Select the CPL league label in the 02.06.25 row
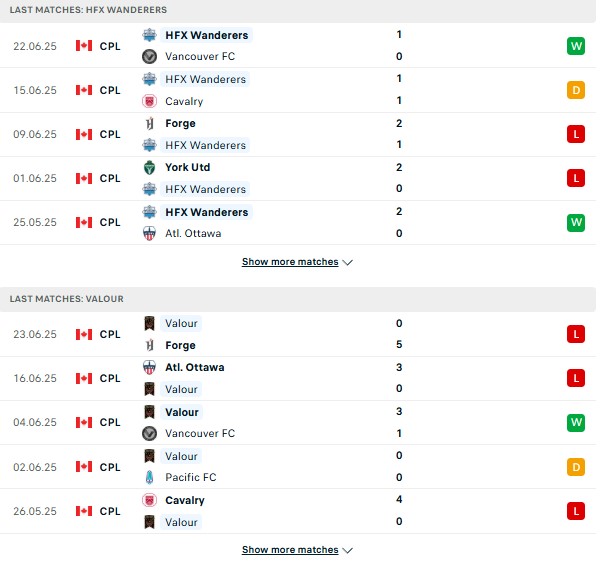Viewport: 604px width, 568px height. [110, 467]
